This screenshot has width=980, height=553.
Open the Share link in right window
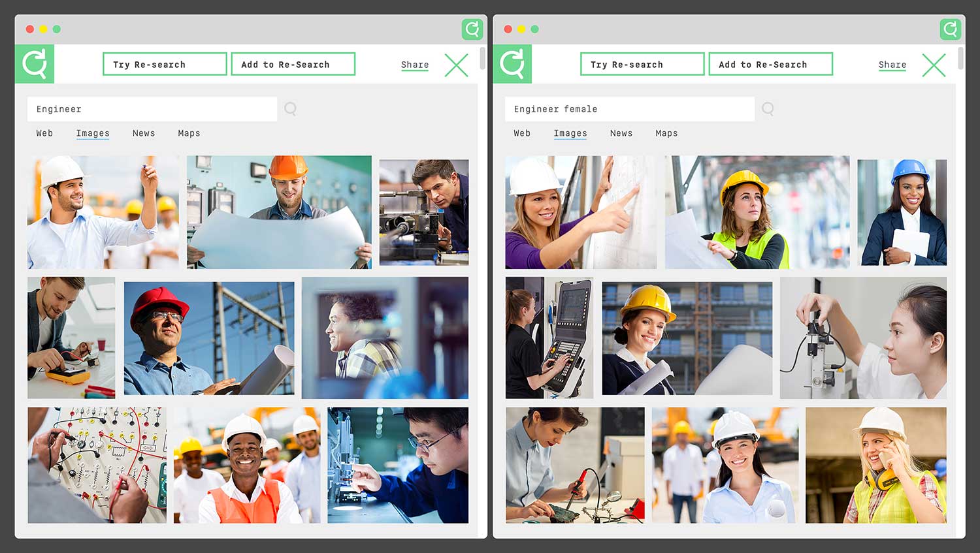892,65
